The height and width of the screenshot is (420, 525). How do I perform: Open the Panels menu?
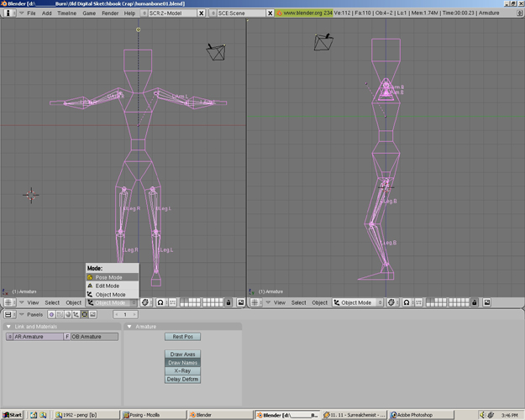click(34, 314)
